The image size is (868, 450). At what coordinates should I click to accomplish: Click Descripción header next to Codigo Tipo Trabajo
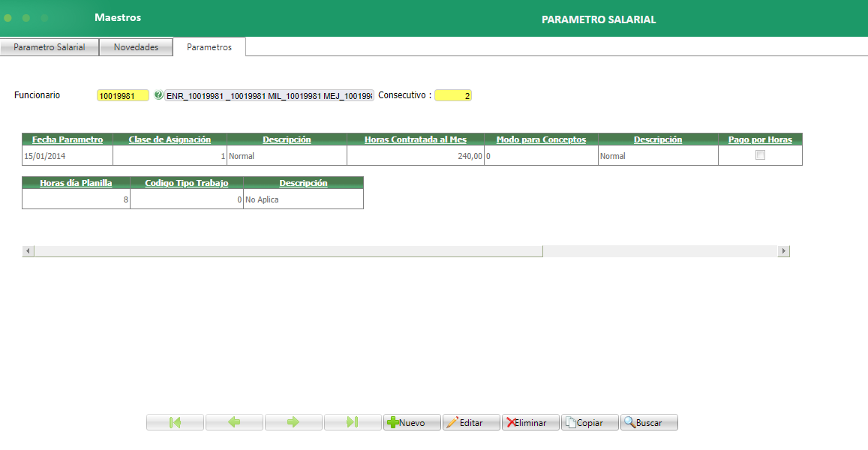pos(303,183)
